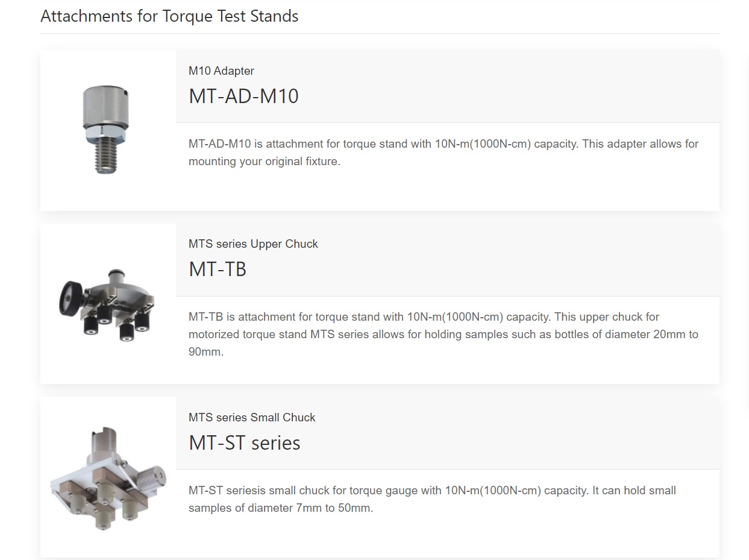Click the MT-TB description paragraph
This screenshot has width=749, height=560.
point(443,334)
